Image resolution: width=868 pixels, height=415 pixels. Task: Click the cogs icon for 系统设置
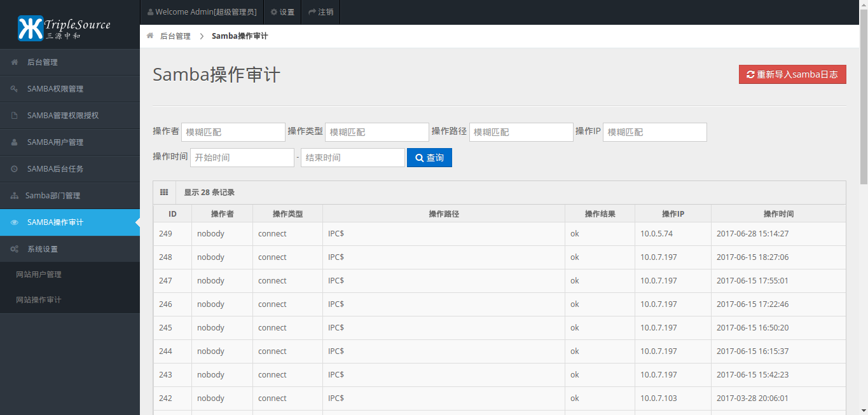click(x=14, y=249)
